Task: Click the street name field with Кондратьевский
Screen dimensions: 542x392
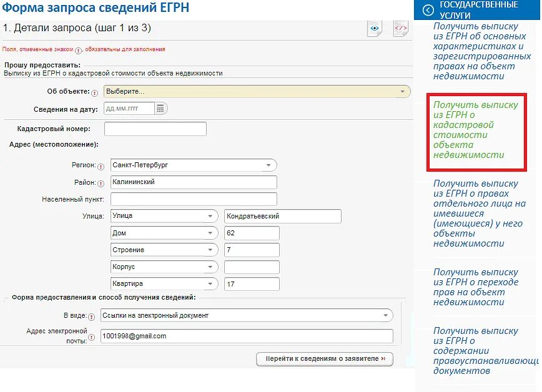Action: (283, 216)
